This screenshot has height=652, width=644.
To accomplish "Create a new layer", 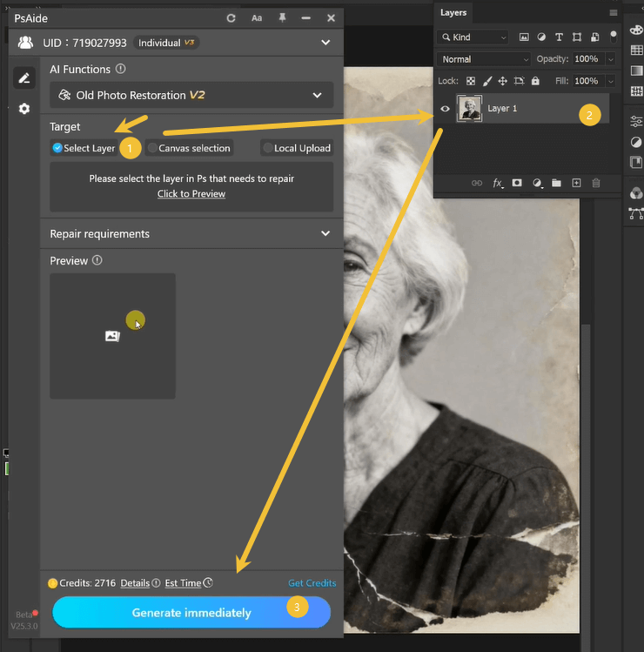I will [x=576, y=183].
